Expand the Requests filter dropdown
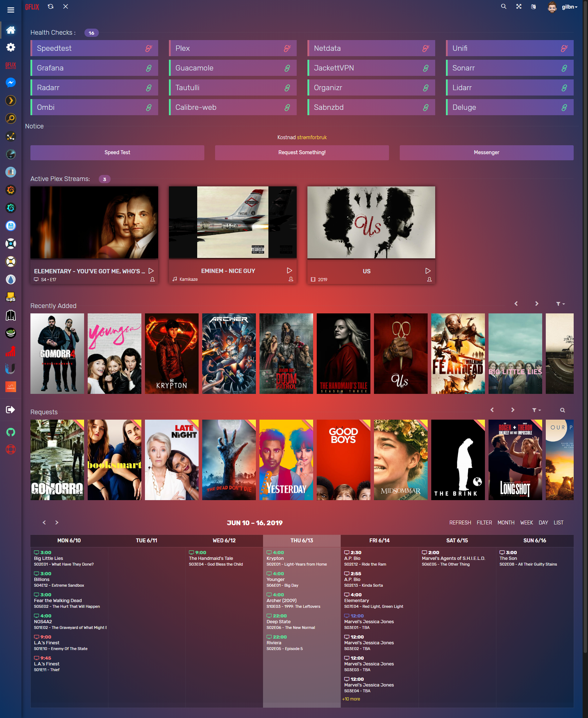 click(x=536, y=410)
